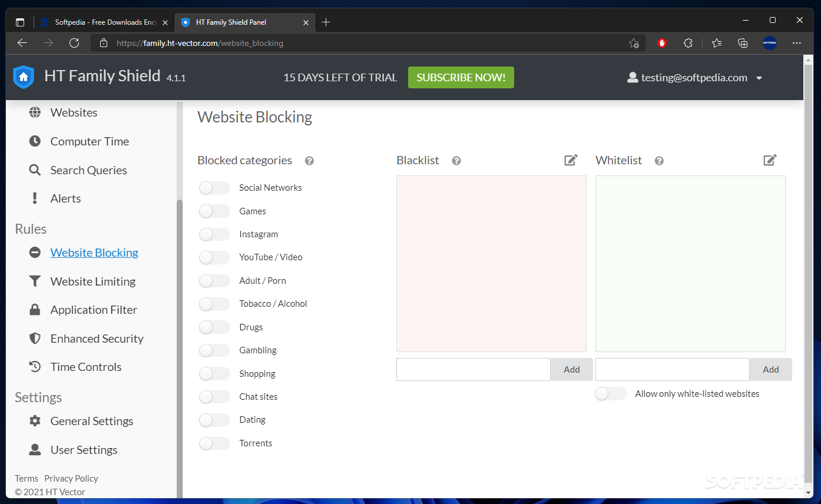Viewport: 821px width, 504px height.
Task: Open Computer Time in the sidebar
Action: tap(90, 141)
